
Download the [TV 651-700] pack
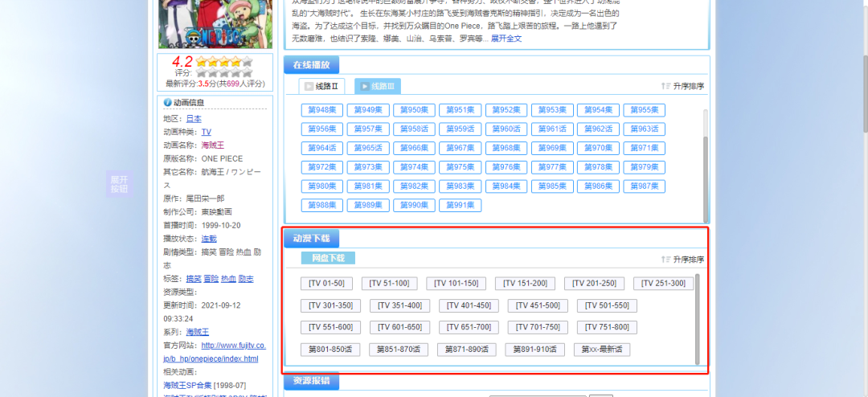469,327
